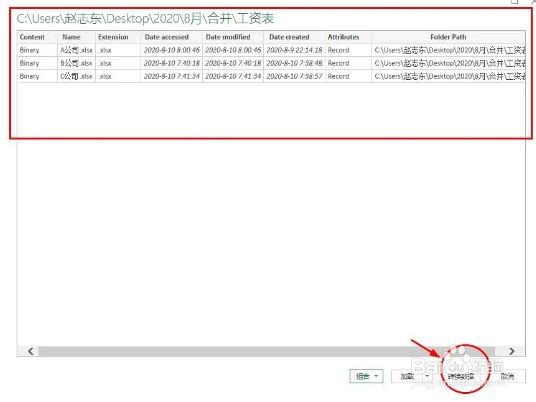Click the C公司.xlsx name cell
This screenshot has height=402, width=536.
point(76,76)
